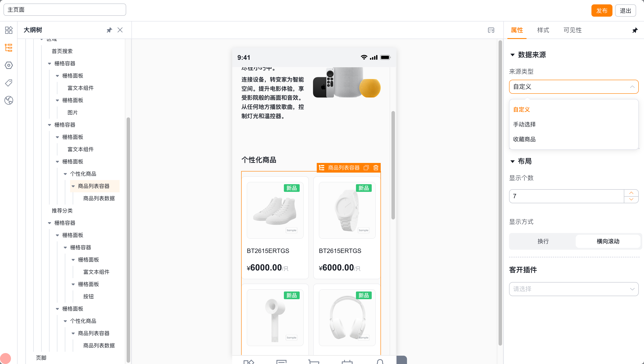644x364 pixels.
Task: Collapse the 数据来源 section
Action: point(513,55)
